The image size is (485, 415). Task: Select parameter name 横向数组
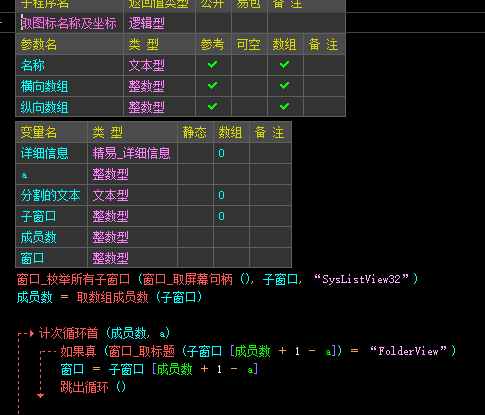pyautogui.click(x=44, y=87)
